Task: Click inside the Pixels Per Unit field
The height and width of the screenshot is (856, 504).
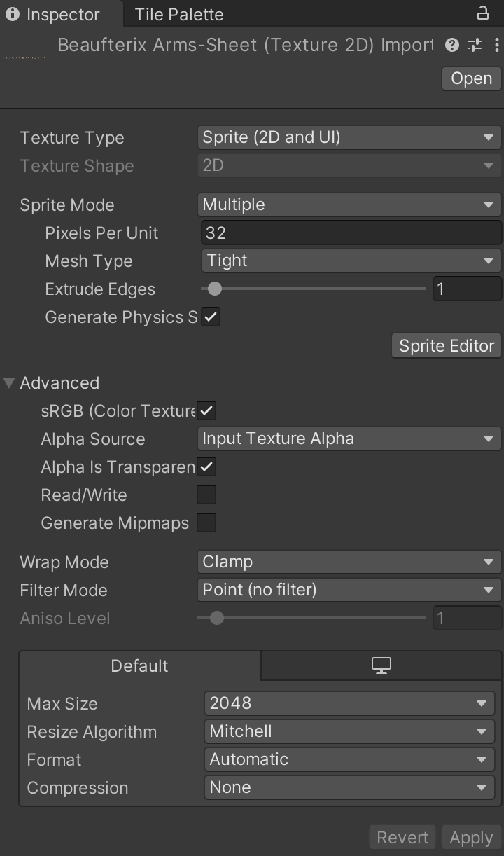Action: click(x=349, y=233)
